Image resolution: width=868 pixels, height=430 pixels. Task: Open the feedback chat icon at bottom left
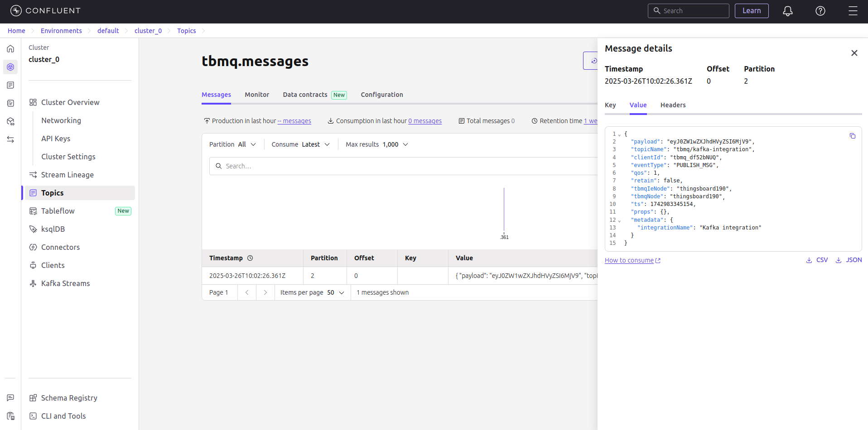[10, 398]
